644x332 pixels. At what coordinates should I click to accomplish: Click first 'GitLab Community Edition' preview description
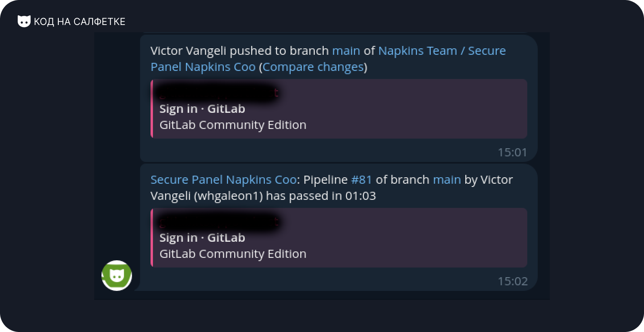233,125
